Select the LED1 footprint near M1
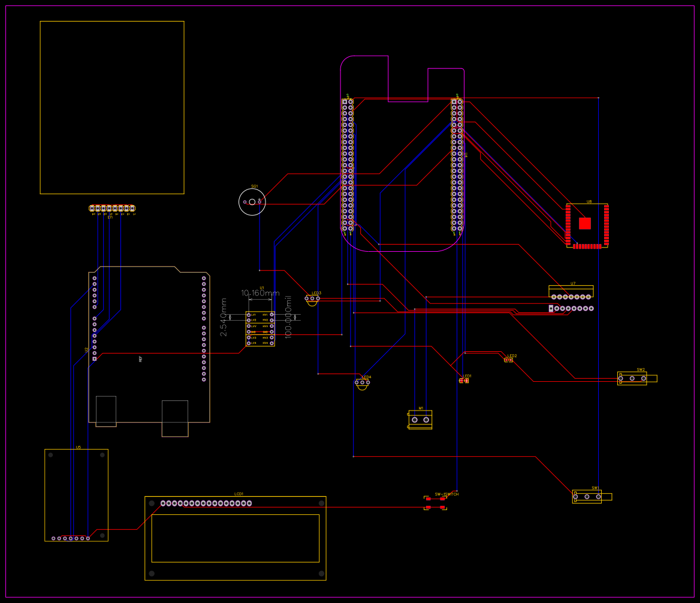The width and height of the screenshot is (700, 603). (464, 381)
